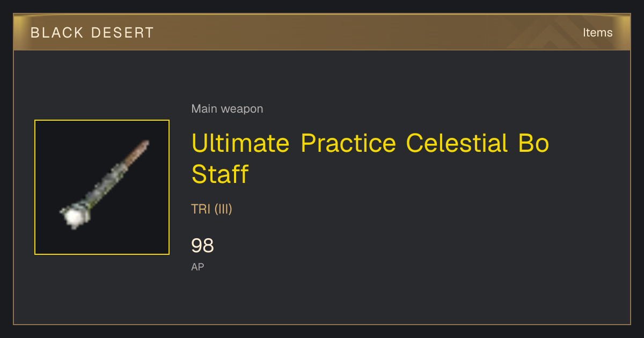Click the 98 attack power value
Image resolution: width=644 pixels, height=338 pixels.
pos(202,246)
